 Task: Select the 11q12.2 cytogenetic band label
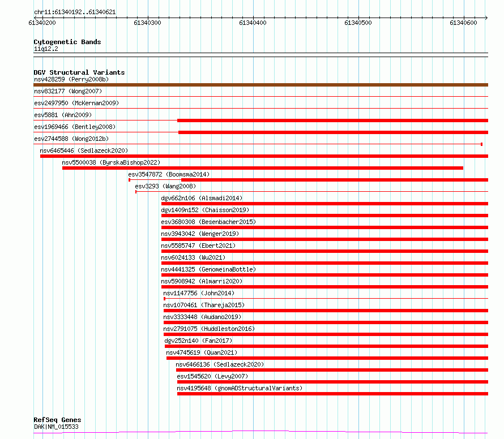coord(46,49)
